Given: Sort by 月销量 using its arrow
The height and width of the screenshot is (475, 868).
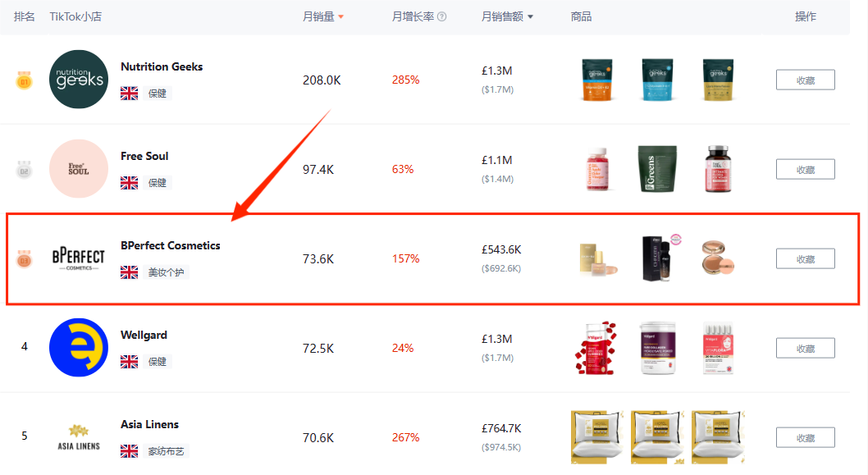Looking at the screenshot, I should (x=340, y=17).
